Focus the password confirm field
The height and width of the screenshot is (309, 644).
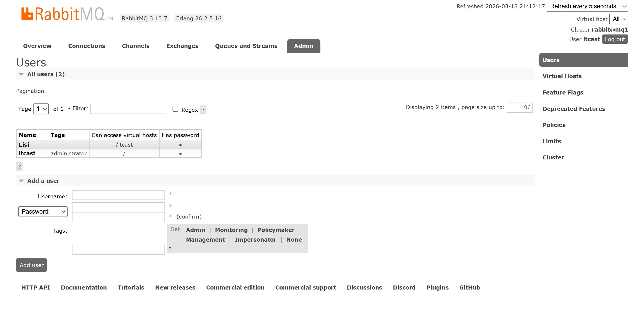(x=118, y=217)
